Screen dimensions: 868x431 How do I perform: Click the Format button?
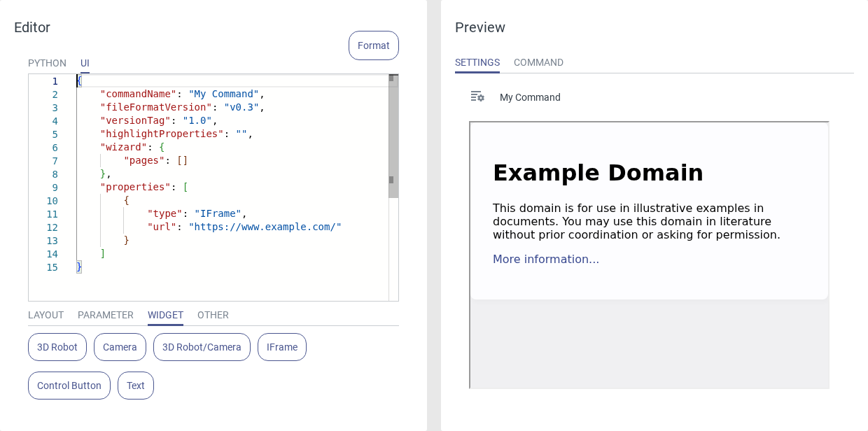point(373,45)
